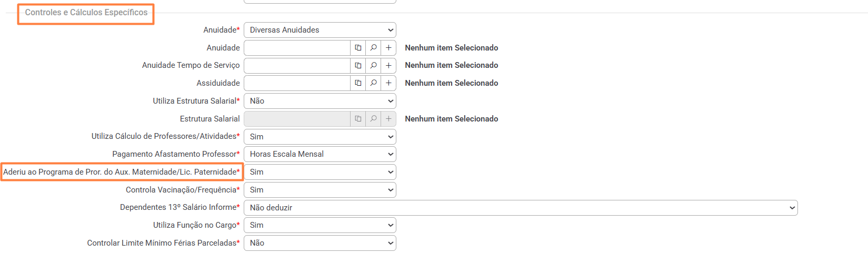Add new item with Anuidade plus icon
868x253 pixels.
click(x=388, y=48)
